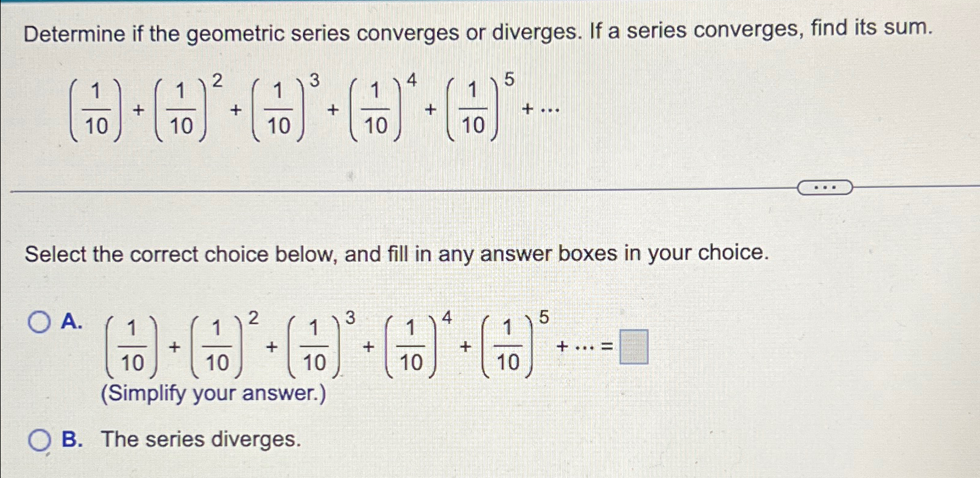Select radio button for choice B
The height and width of the screenshot is (478, 980).
pos(39,440)
